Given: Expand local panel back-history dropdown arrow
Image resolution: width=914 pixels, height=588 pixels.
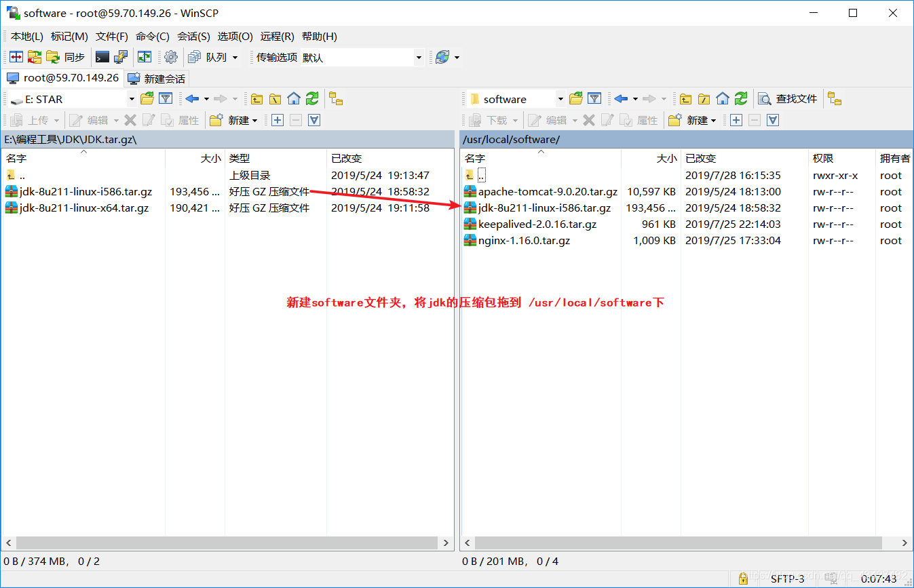Looking at the screenshot, I should coord(206,99).
